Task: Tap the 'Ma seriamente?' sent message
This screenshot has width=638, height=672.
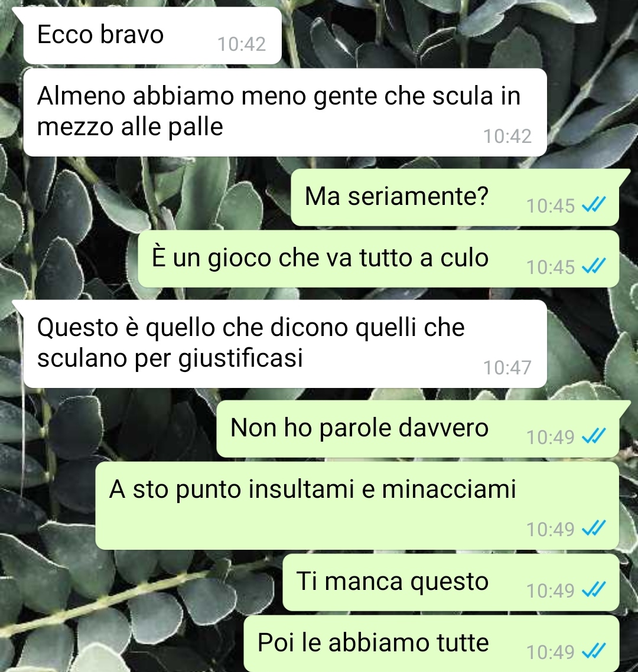Action: click(x=455, y=197)
